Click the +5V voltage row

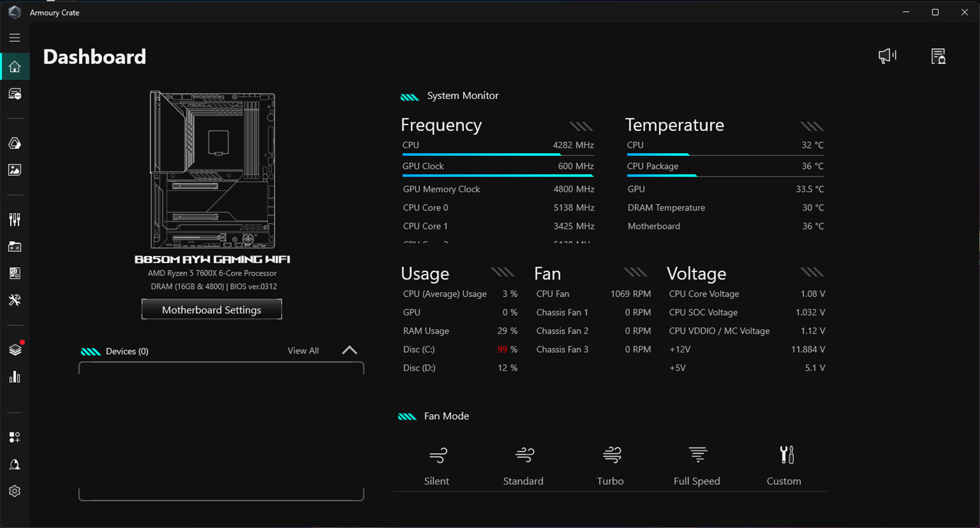[747, 368]
